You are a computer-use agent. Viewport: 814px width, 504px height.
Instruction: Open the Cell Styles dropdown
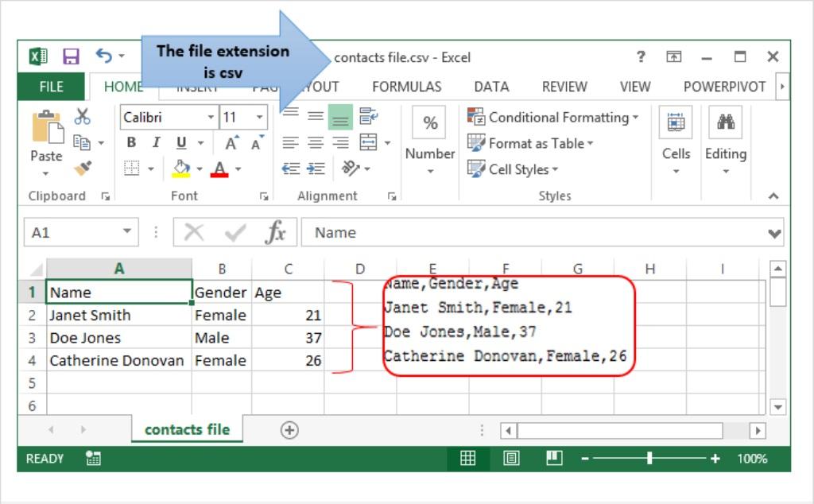(x=513, y=169)
